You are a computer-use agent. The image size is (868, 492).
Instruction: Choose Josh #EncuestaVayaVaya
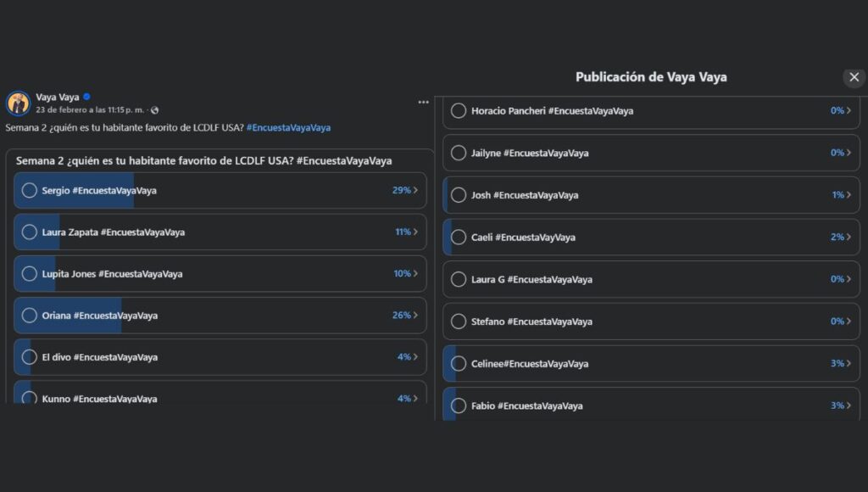459,195
